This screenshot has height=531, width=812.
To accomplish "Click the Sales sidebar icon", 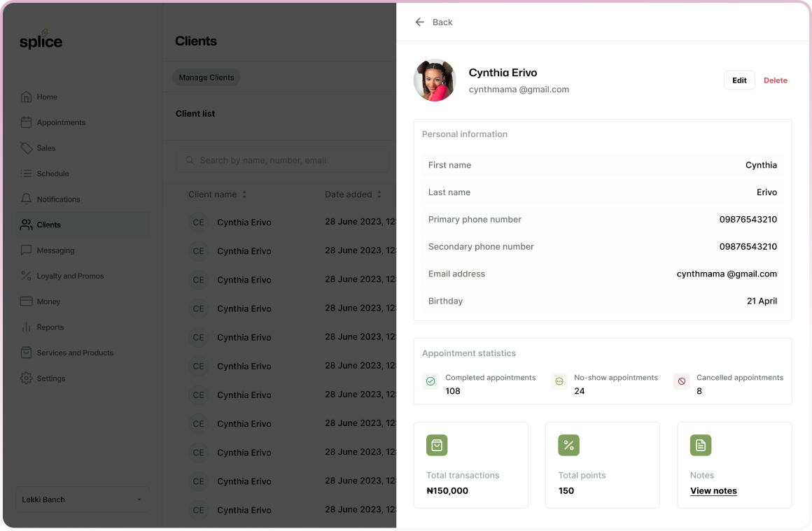I will [26, 148].
